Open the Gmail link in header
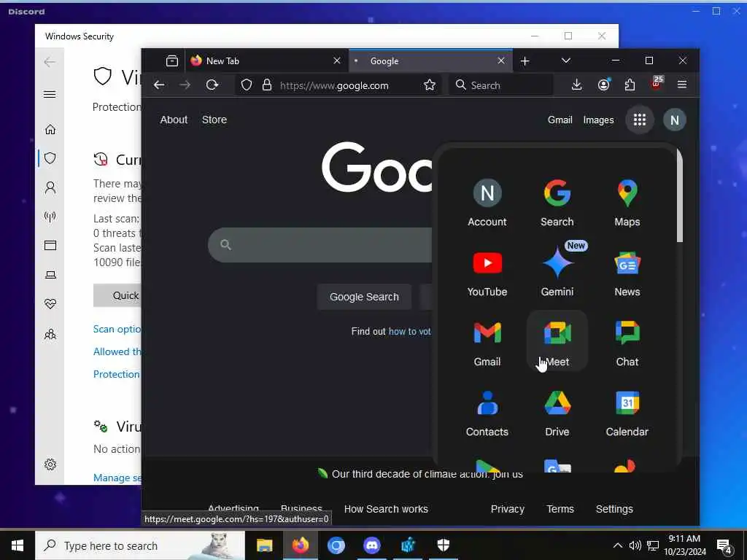 [x=560, y=120]
